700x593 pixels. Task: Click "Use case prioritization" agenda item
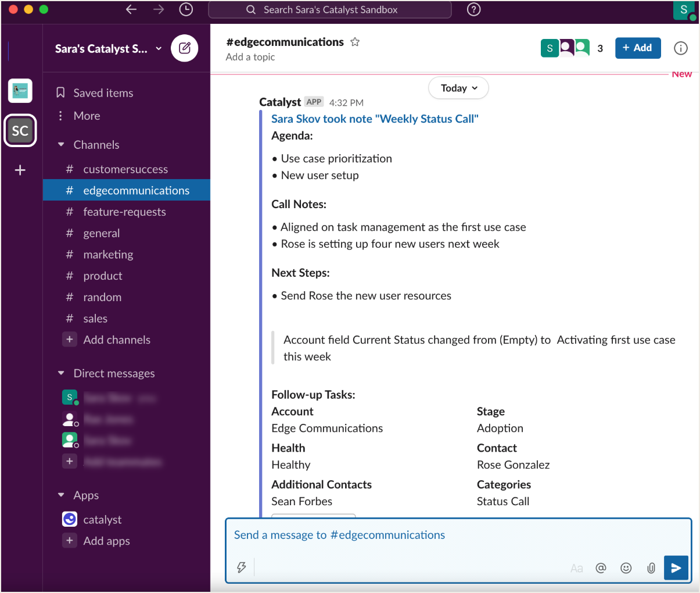pos(336,159)
